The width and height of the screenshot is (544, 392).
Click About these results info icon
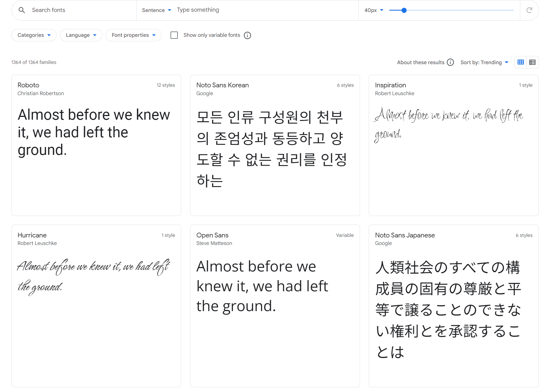(x=450, y=62)
